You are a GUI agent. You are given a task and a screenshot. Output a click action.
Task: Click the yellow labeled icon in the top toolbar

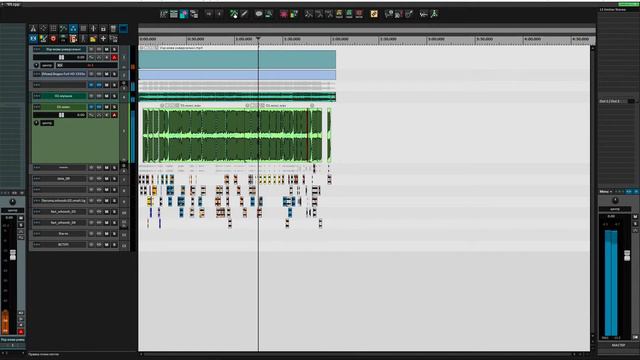point(339,14)
